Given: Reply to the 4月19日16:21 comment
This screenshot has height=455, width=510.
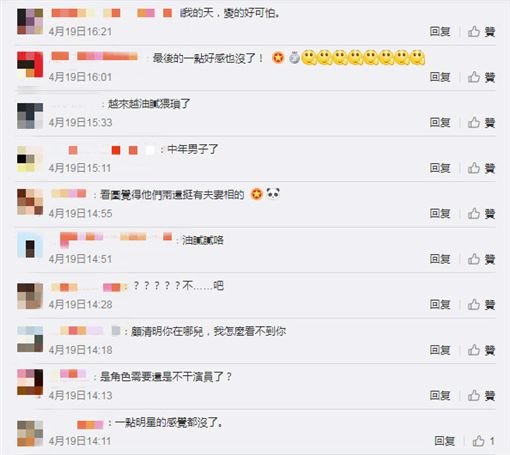Looking at the screenshot, I should coord(440,32).
